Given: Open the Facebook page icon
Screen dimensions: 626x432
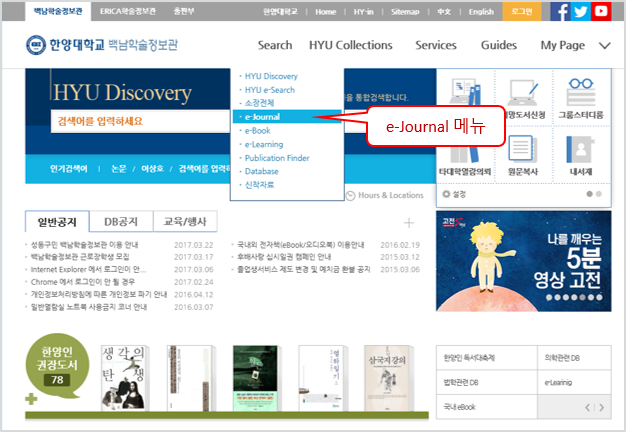Looking at the screenshot, I should point(561,12).
